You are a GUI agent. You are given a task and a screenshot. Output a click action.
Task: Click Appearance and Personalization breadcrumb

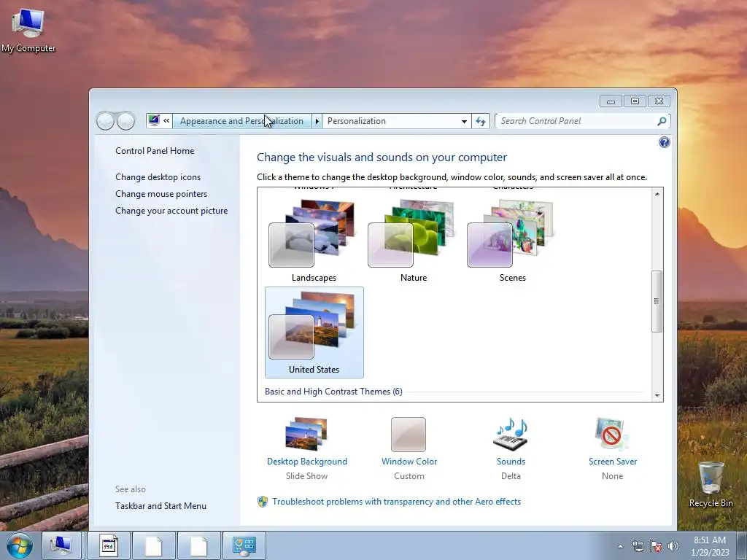[241, 121]
